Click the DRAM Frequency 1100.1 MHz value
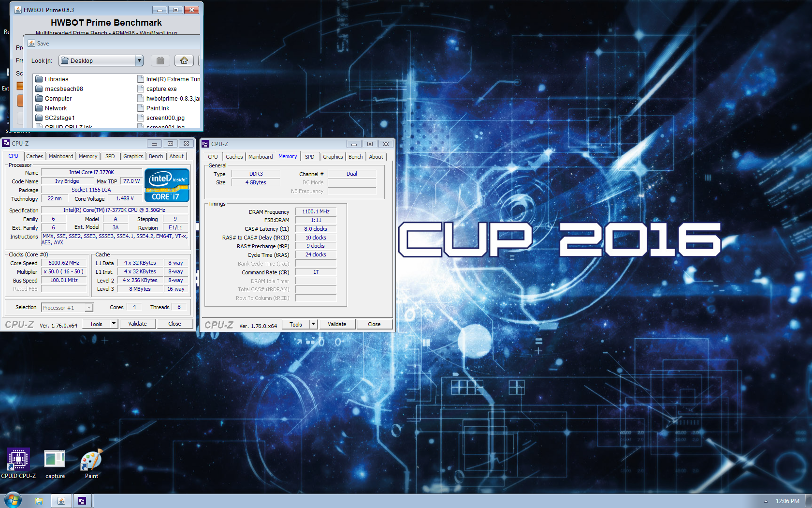This screenshot has width=812, height=508. (316, 211)
